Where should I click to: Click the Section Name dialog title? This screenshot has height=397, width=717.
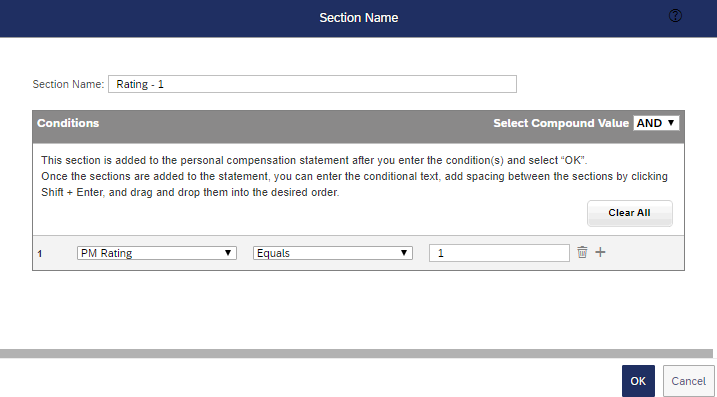click(x=358, y=18)
